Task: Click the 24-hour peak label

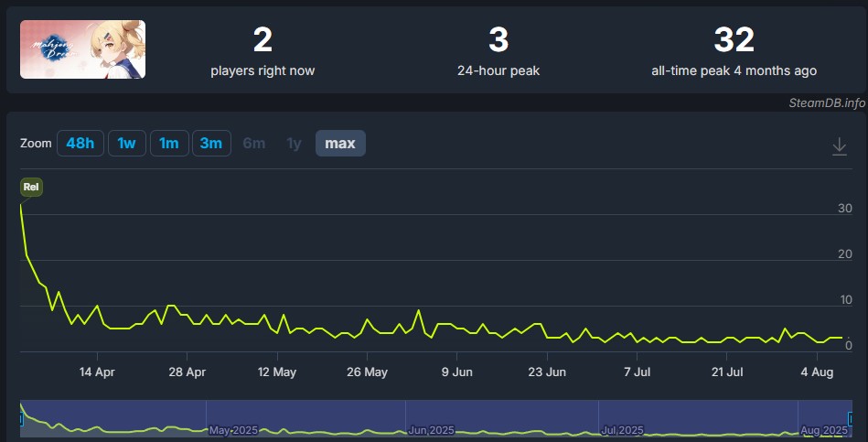Action: (x=498, y=70)
